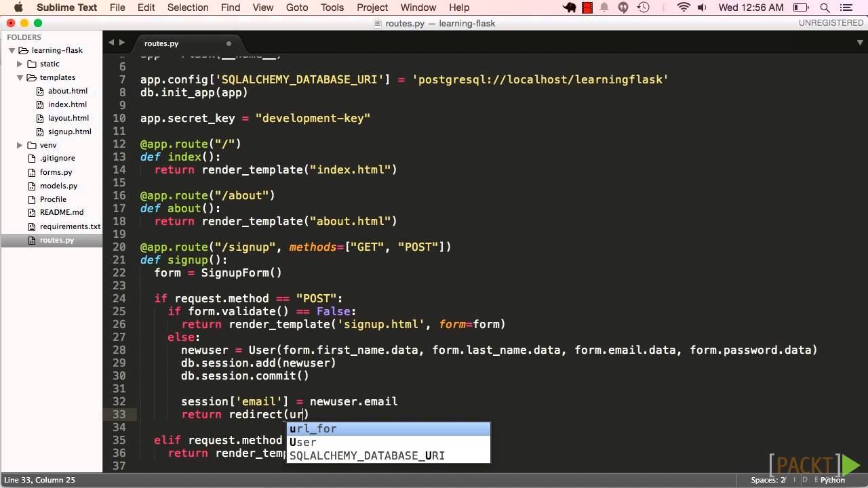Go to next tab with right arrow
The height and width of the screenshot is (488, 868).
coord(121,42)
